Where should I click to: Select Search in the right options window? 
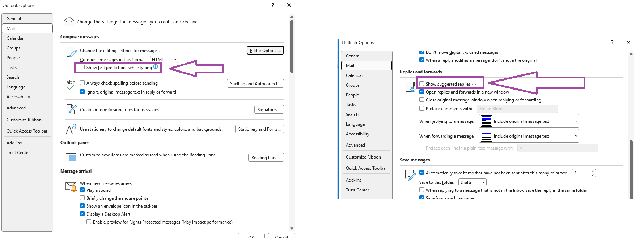click(367, 114)
